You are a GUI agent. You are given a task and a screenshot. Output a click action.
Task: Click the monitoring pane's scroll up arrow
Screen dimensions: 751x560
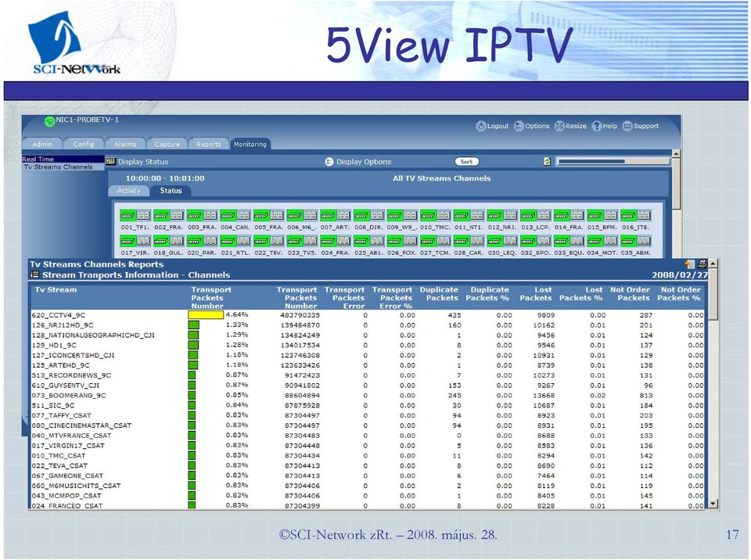pyautogui.click(x=676, y=153)
